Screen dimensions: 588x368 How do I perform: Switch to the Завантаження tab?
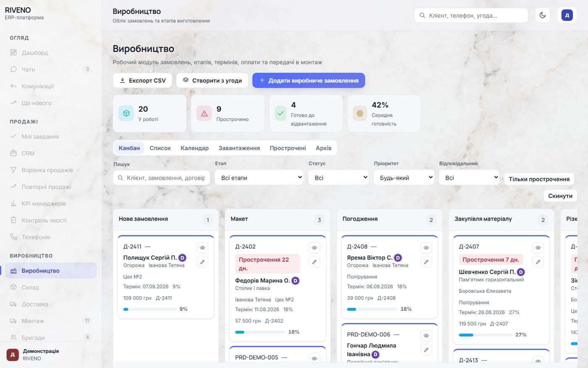(x=239, y=148)
